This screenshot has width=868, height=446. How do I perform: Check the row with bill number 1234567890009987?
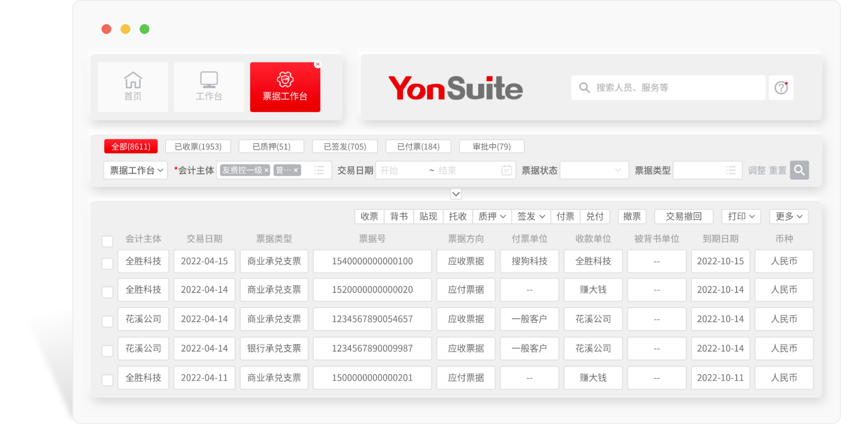point(108,351)
